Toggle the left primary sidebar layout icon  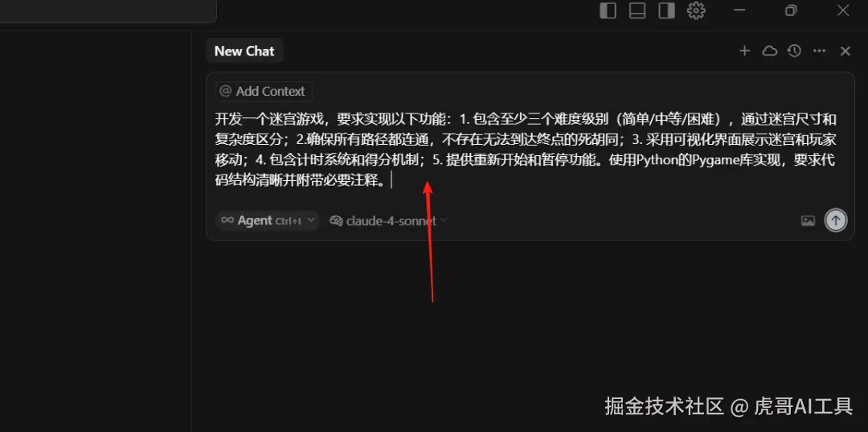(608, 10)
